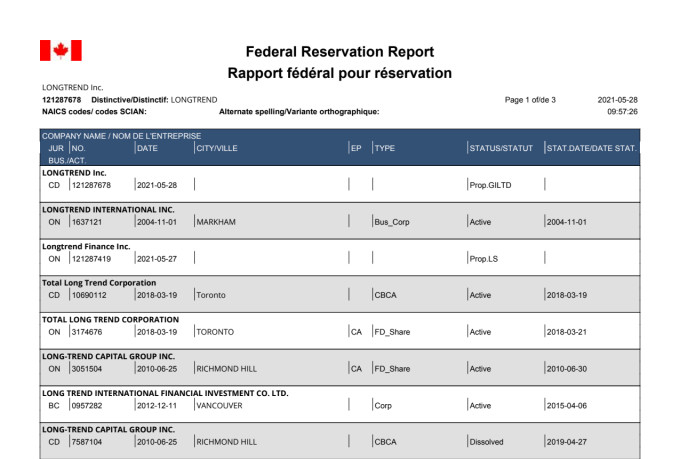Click the MARKHAM city cell
The width and height of the screenshot is (680, 459).
tap(216, 222)
